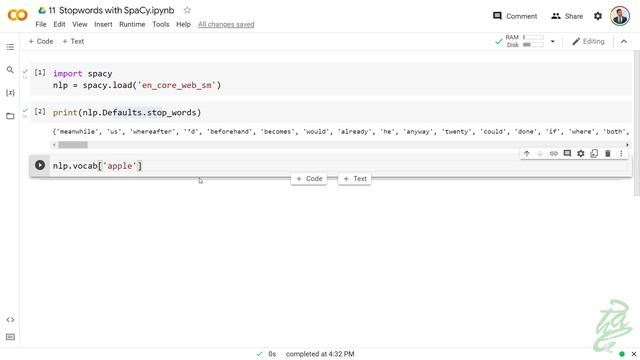Screen dimensions: 640x360
Task: Open the cell's editor settings gear
Action: [580, 153]
